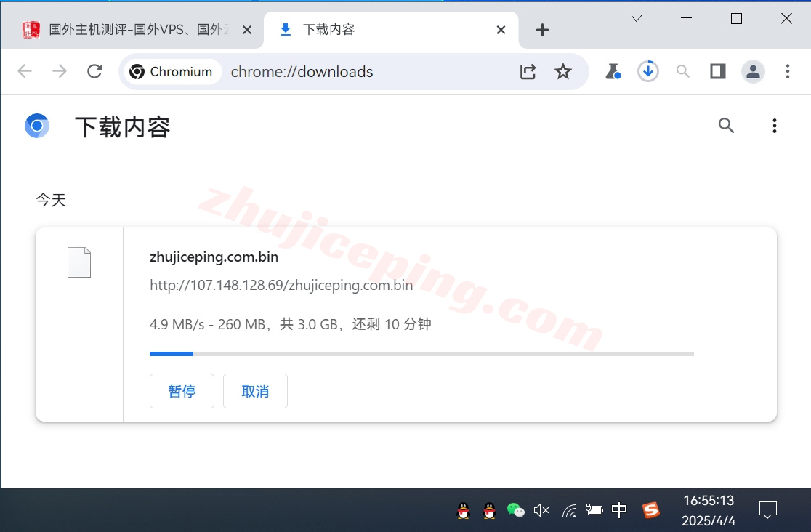Open the second QQ penguin tray icon
The width and height of the screenshot is (811, 532).
(489, 511)
